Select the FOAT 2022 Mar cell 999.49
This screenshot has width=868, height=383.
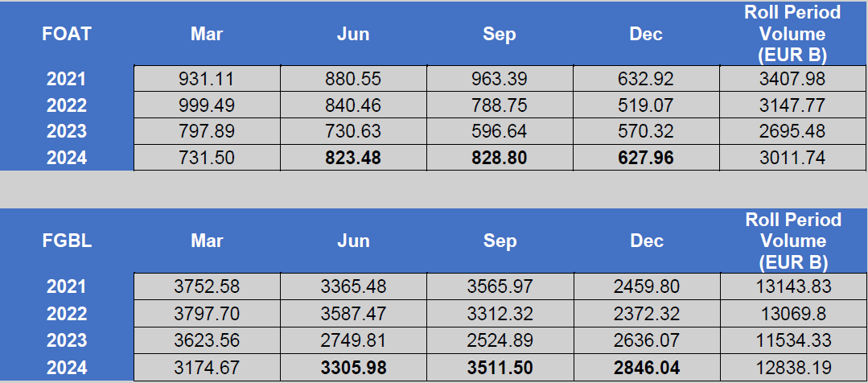click(207, 105)
